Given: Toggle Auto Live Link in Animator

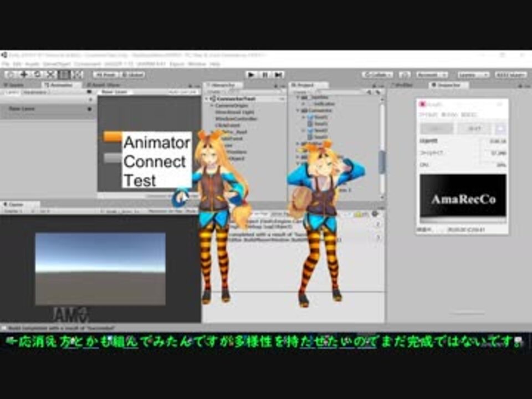Looking at the screenshot, I should 182,92.
